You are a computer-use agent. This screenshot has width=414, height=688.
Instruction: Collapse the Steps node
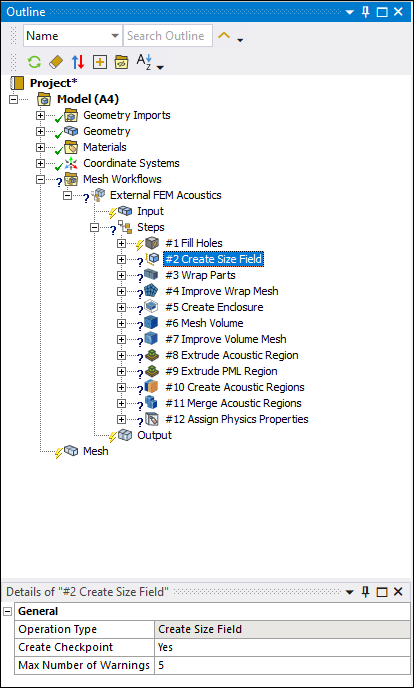click(x=94, y=227)
